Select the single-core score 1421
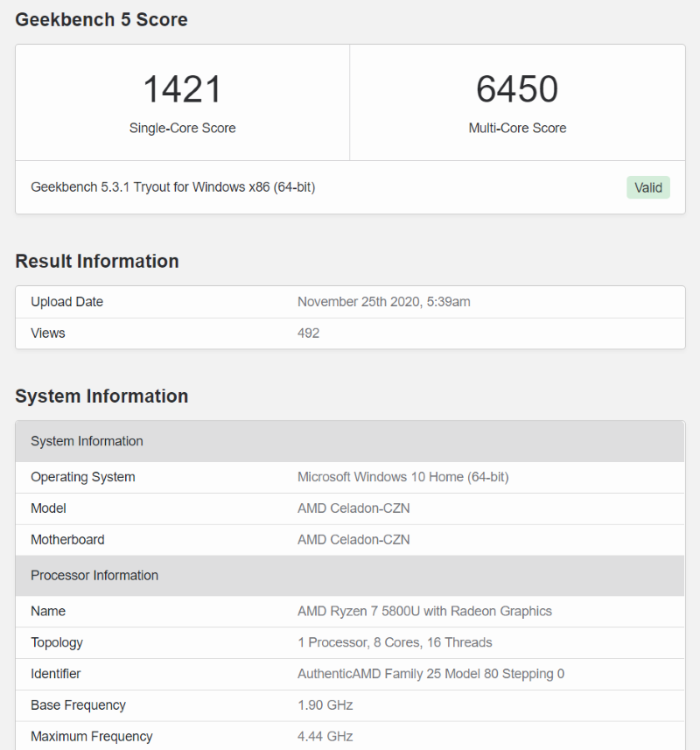 pos(182,89)
